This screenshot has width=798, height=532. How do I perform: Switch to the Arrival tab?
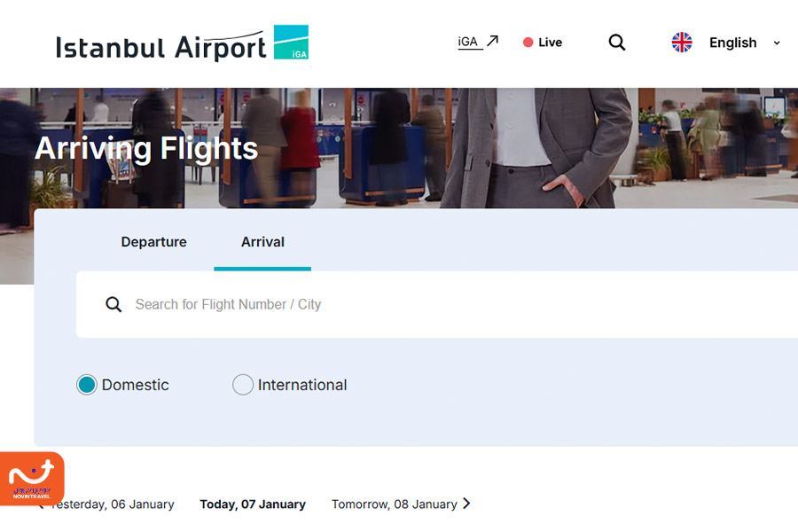262,242
